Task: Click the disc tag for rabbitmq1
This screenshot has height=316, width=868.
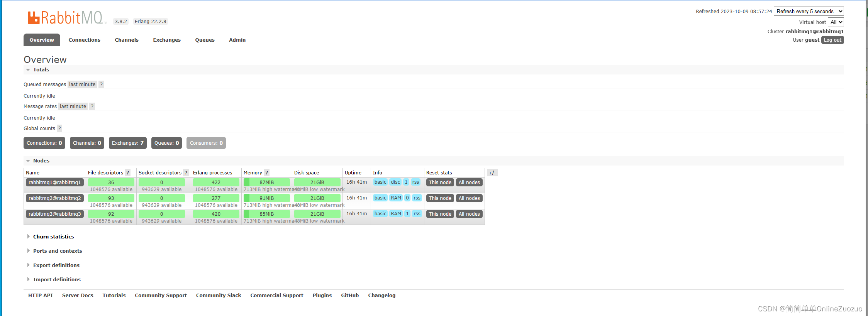Action: tap(395, 182)
